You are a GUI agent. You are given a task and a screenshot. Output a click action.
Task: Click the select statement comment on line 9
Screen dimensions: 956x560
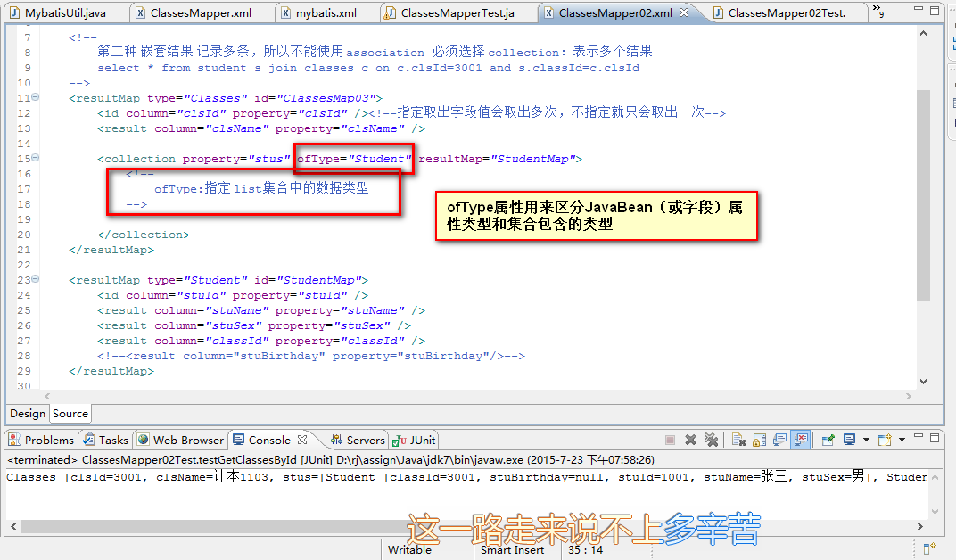[368, 68]
